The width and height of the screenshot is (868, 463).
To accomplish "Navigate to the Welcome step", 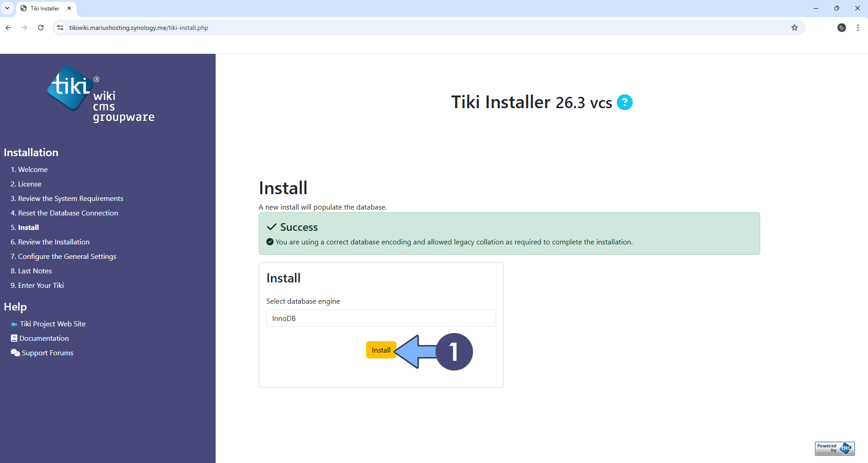I will pos(29,169).
